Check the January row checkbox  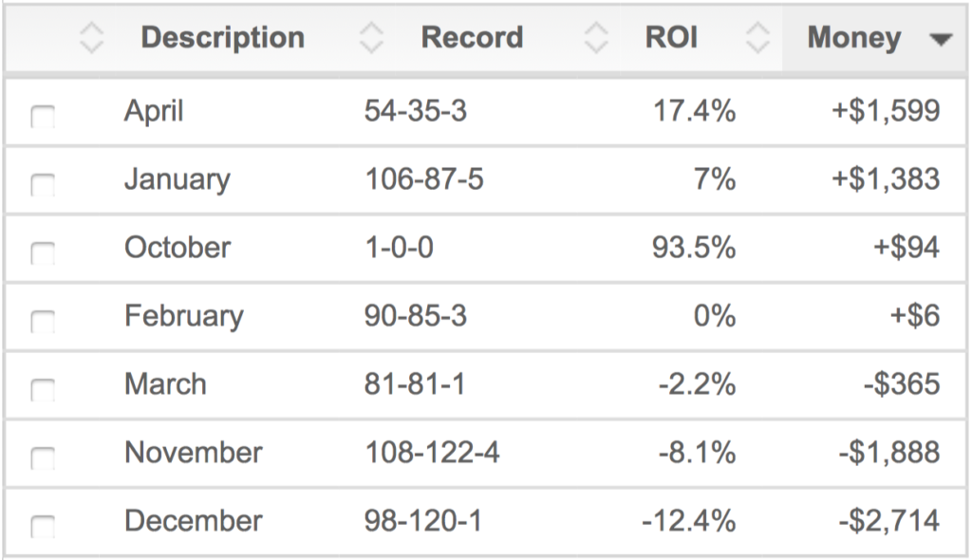[43, 184]
